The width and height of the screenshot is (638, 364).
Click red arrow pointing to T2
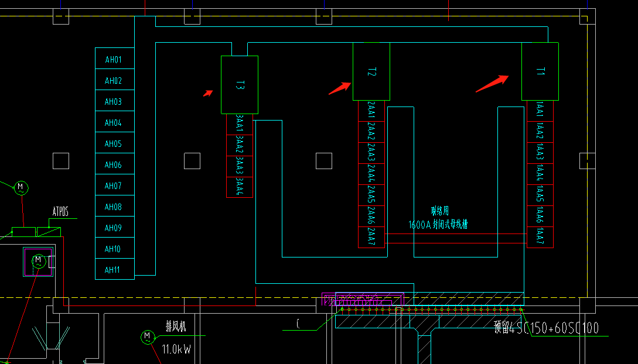(340, 88)
